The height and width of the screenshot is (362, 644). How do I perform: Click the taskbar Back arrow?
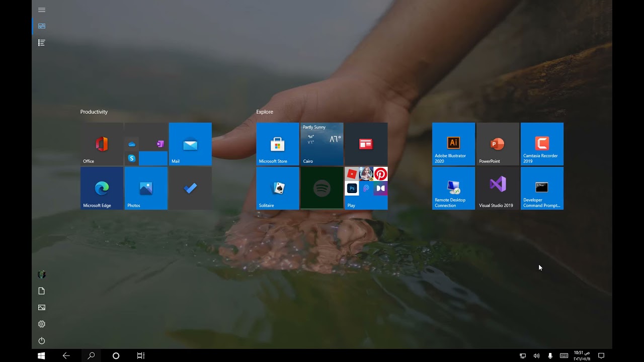[66, 355]
